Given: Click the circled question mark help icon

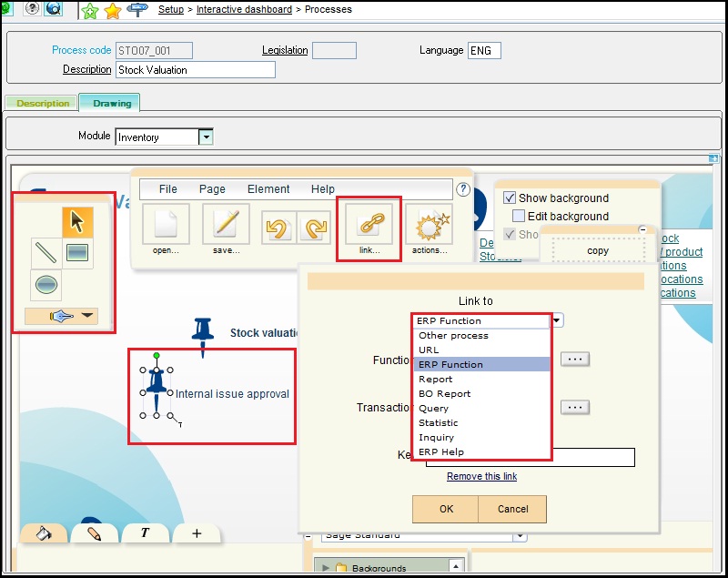Looking at the screenshot, I should coord(463,189).
